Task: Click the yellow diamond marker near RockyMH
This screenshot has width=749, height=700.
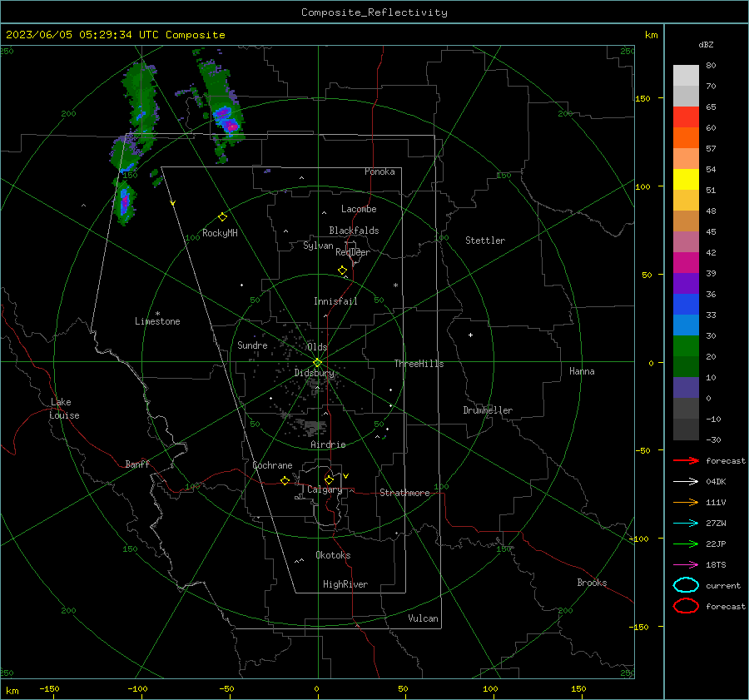Action: (x=222, y=217)
